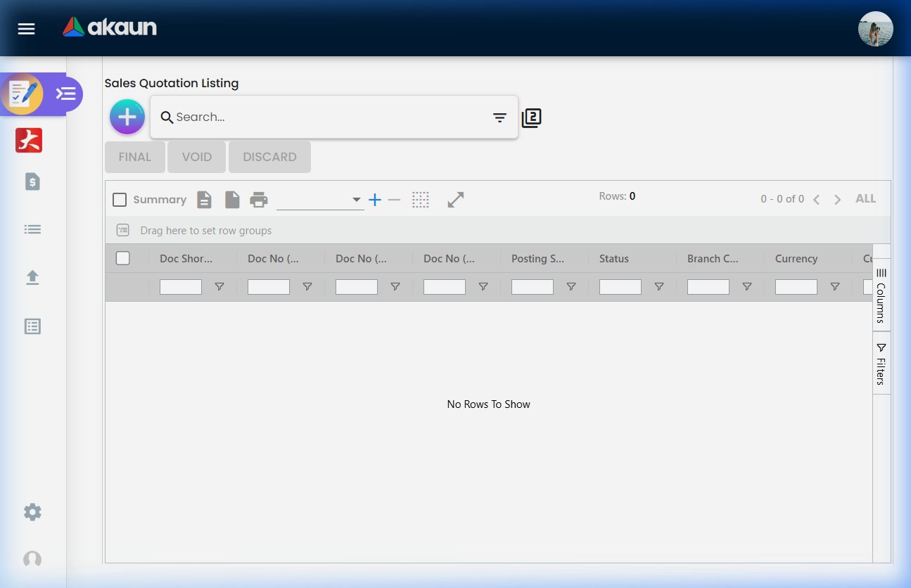Open advanced search filter icon in search bar
The width and height of the screenshot is (911, 588).
[499, 117]
